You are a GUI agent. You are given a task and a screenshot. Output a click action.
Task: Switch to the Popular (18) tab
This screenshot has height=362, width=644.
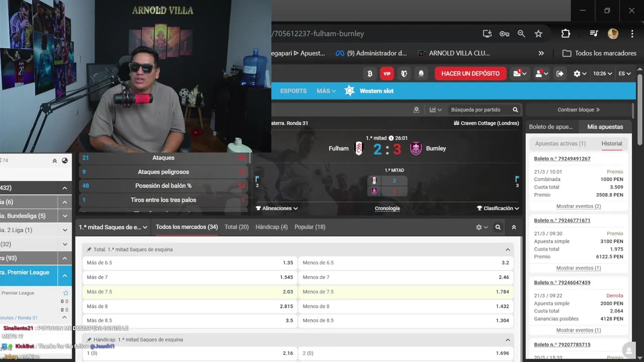point(310,227)
